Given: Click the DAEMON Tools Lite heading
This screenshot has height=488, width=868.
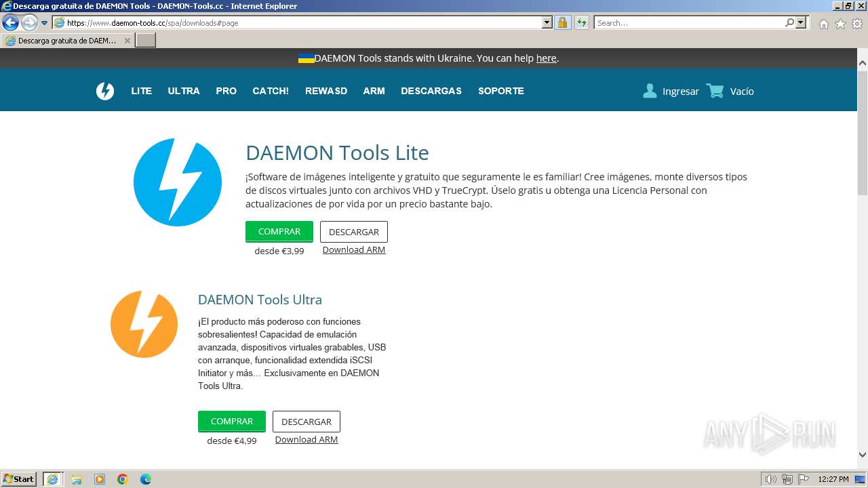Looking at the screenshot, I should 337,152.
